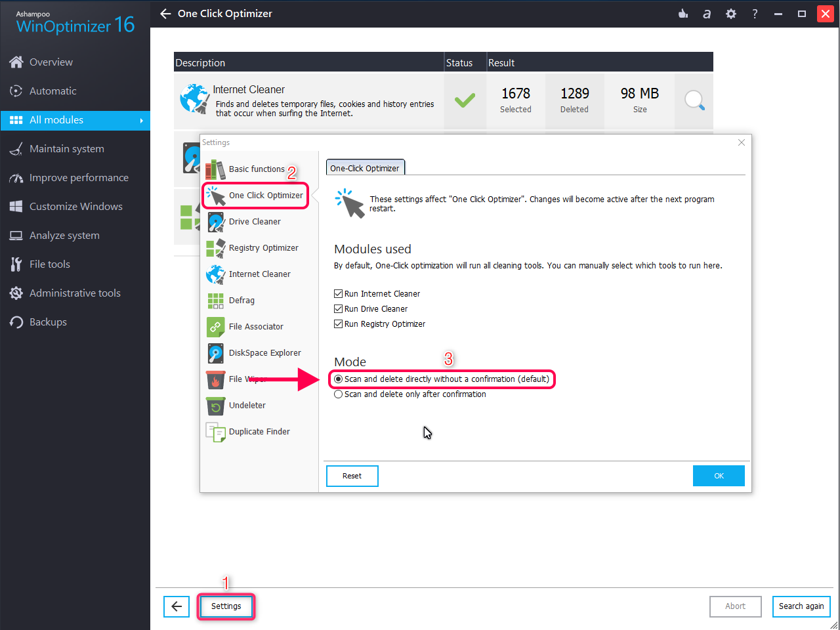
Task: Confirm settings with the OK button
Action: pos(719,476)
